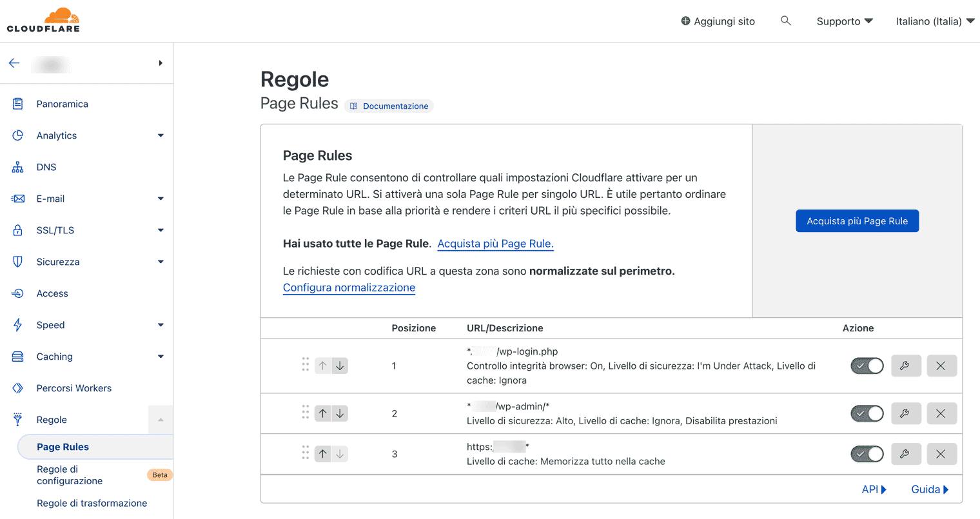980x519 pixels.
Task: Expand the Speed submenu arrow
Action: pyautogui.click(x=161, y=325)
